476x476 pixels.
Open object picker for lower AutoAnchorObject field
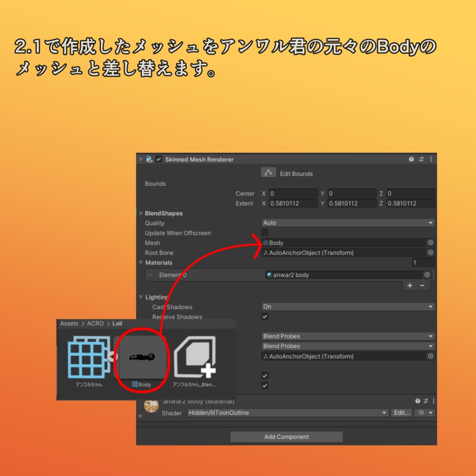(x=430, y=356)
